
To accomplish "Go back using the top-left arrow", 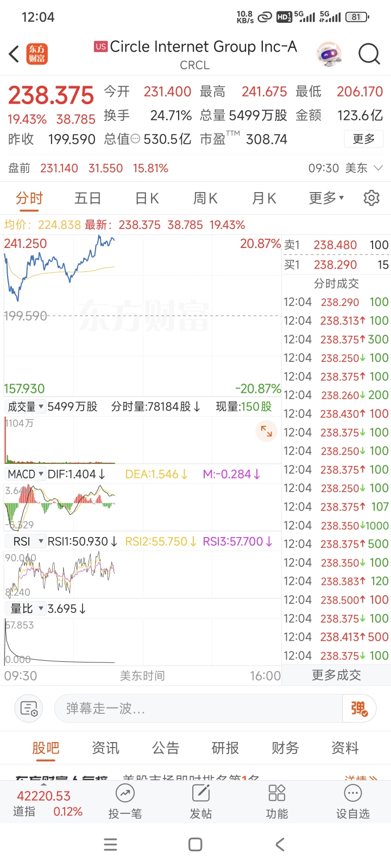I will 14,54.
